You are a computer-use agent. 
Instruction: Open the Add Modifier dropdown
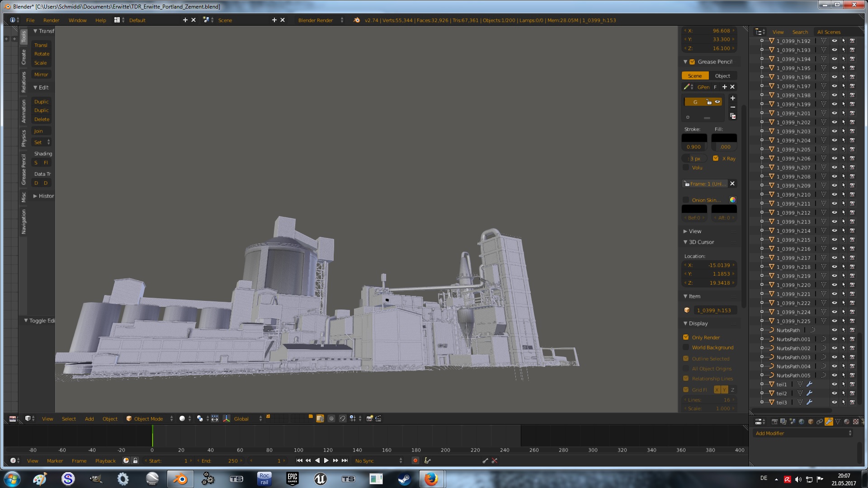803,433
